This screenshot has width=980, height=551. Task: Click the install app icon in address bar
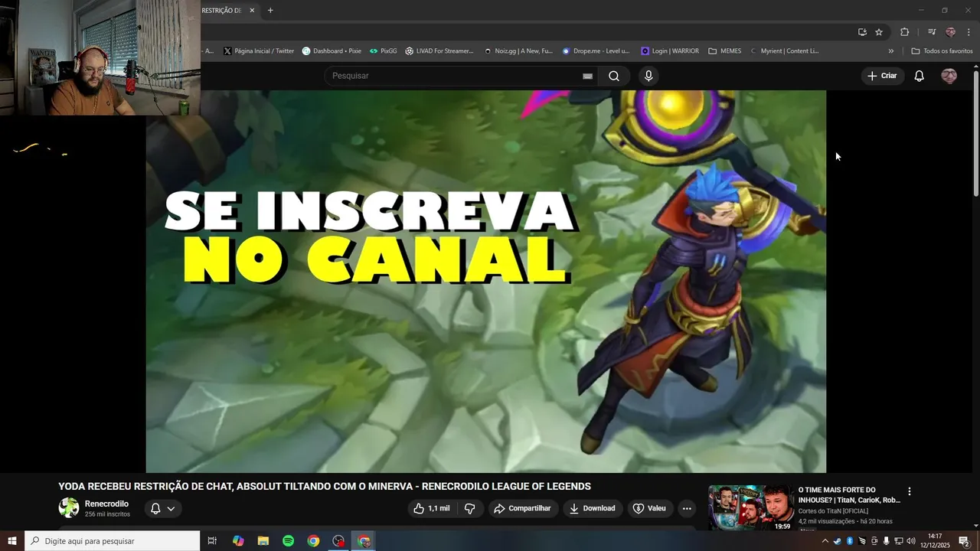point(862,32)
